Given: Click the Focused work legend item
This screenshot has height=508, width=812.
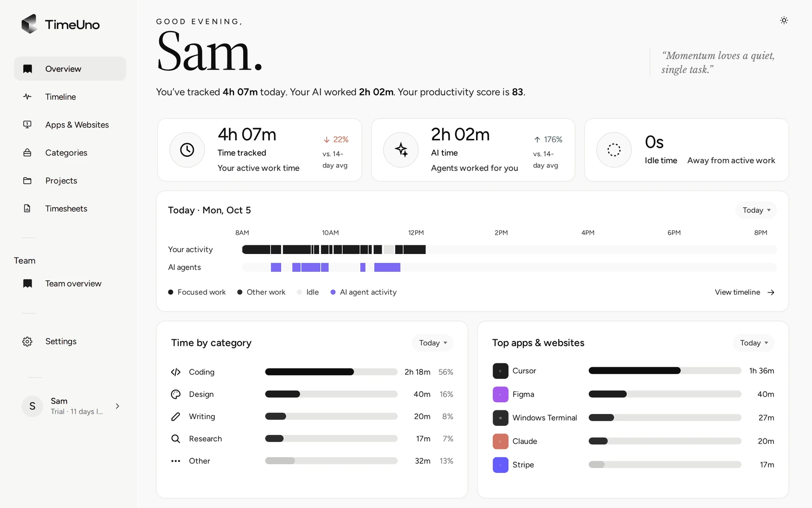Looking at the screenshot, I should (x=197, y=292).
